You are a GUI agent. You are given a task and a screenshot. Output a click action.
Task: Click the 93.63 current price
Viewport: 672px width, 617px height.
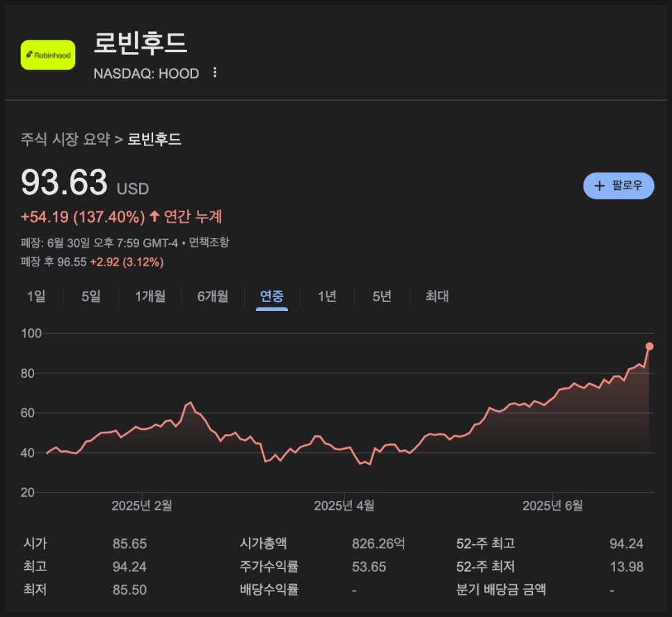click(64, 182)
